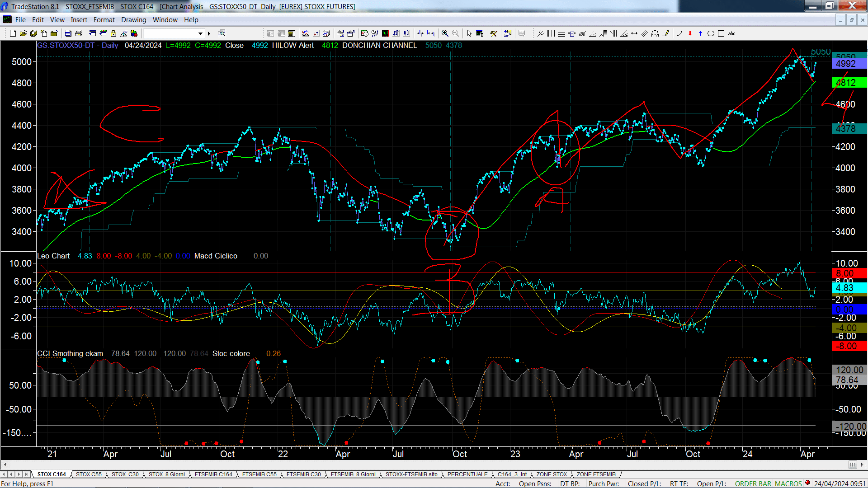The height and width of the screenshot is (488, 868).
Task: Click MACROS in the status bar
Action: click(x=788, y=483)
